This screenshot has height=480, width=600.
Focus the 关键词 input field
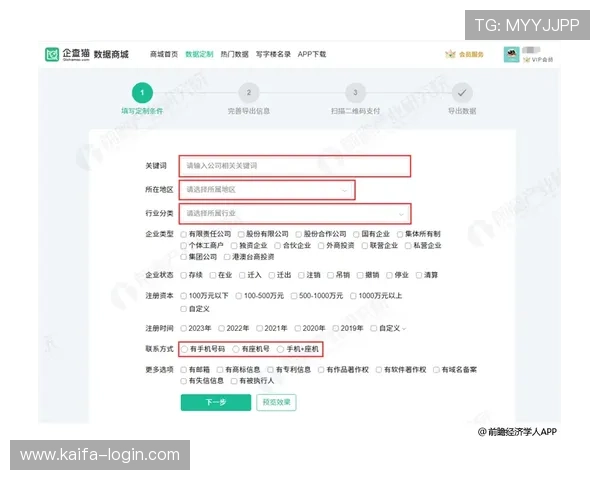click(295, 166)
